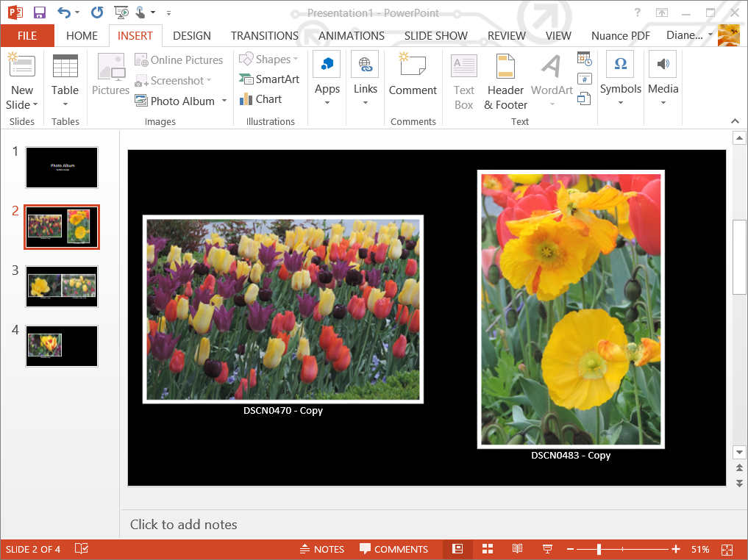Zoom in using the plus on zoom slider
This screenshot has width=748, height=560.
point(675,549)
